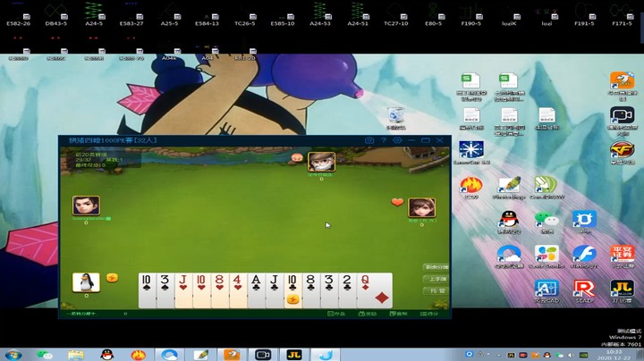644x361 pixels.
Task: Click the WeChat icon in the taskbar
Action: (x=45, y=355)
